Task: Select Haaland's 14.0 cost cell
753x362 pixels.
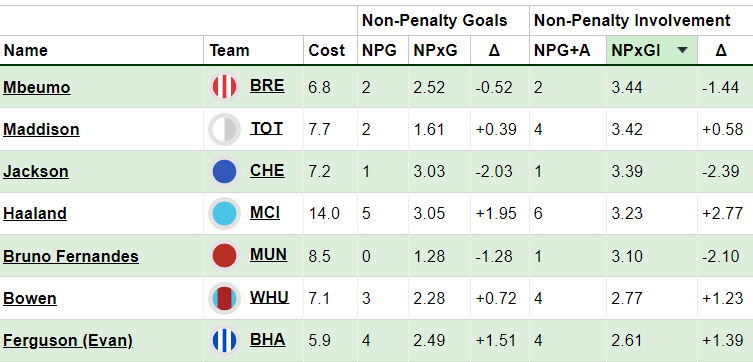Action: click(330, 214)
